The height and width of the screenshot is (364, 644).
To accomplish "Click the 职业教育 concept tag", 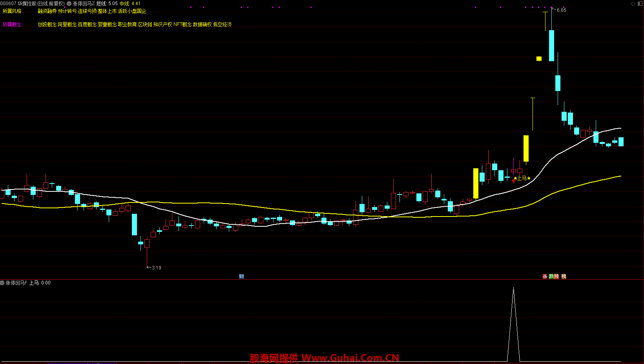I will coord(128,24).
